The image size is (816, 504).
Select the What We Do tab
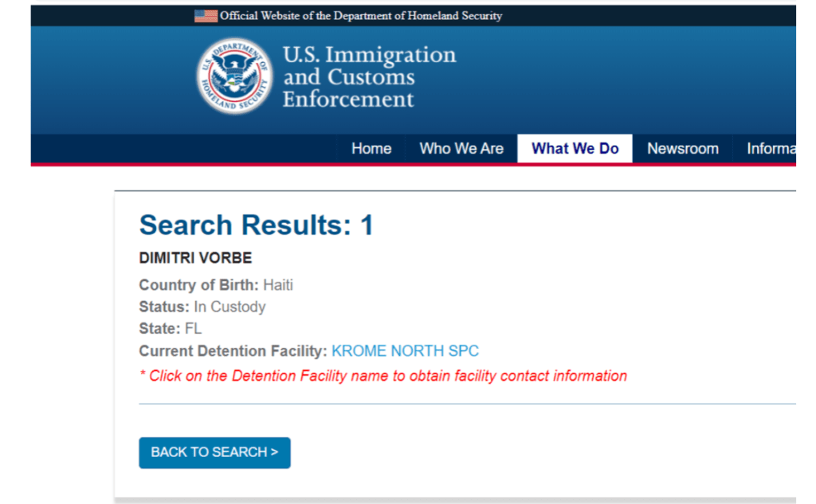click(575, 148)
